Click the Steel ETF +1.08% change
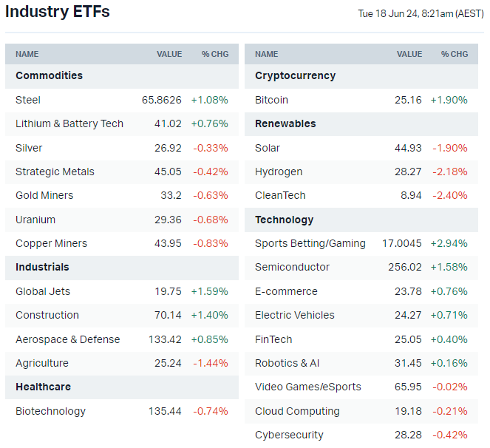The height and width of the screenshot is (448, 490). click(x=209, y=100)
